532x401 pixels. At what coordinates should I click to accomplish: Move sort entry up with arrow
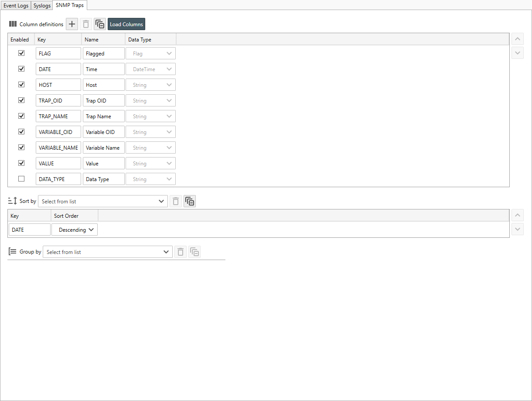coord(518,215)
